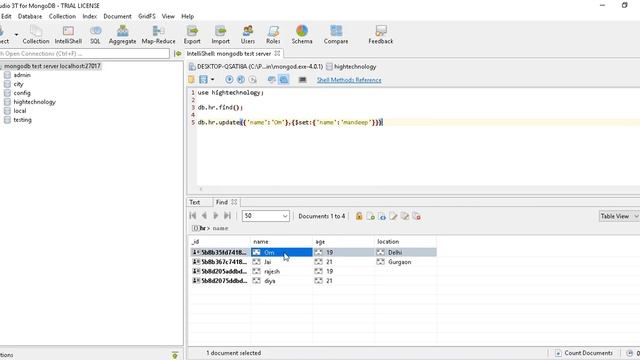Click the name column header
The height and width of the screenshot is (360, 640).
coord(282,242)
